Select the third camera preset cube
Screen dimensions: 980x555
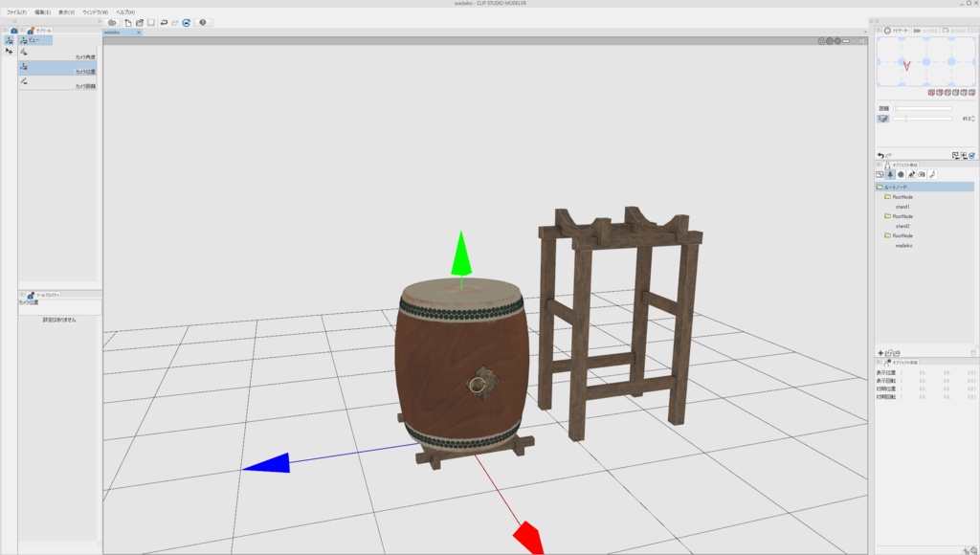[947, 93]
